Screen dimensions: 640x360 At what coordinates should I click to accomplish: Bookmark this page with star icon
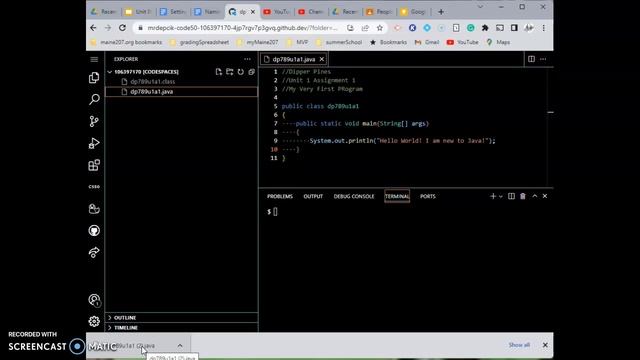[380, 28]
